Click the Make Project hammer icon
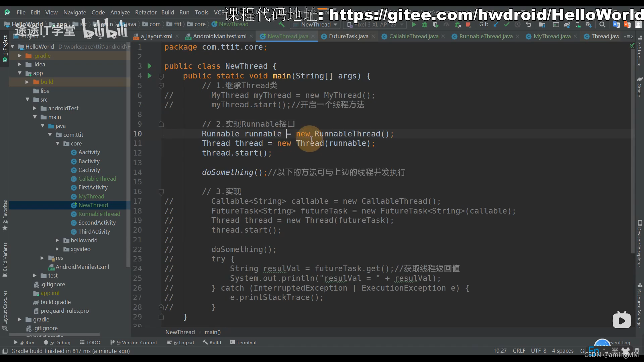The height and width of the screenshot is (362, 644). (281, 24)
